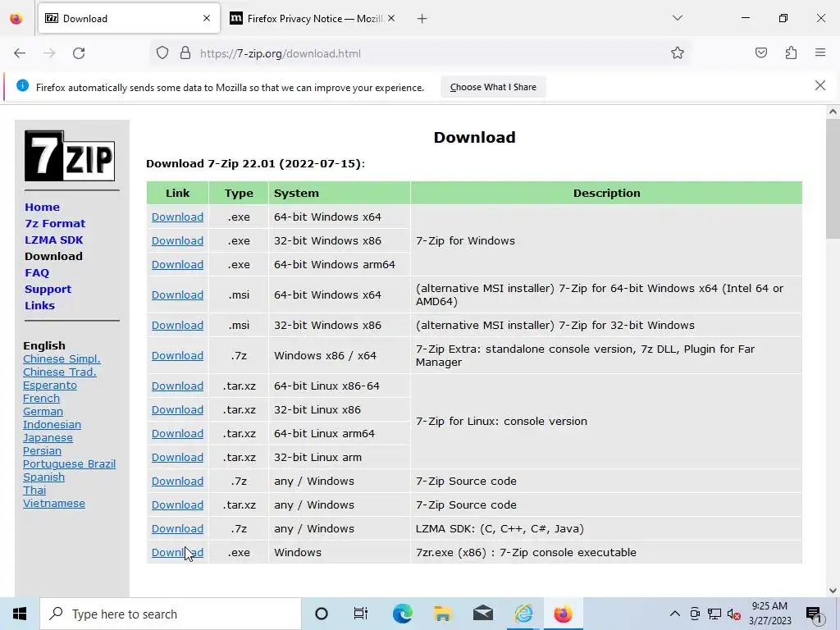Screen dimensions: 840x630
Task: Download the LZMA SDK .7z
Action: pos(177,529)
